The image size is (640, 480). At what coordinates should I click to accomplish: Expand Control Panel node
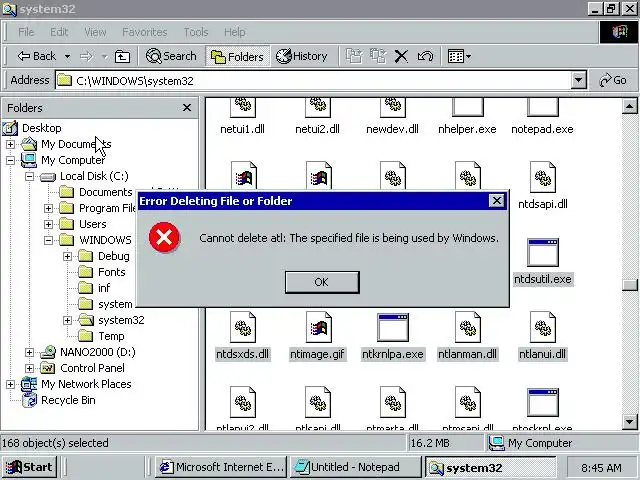[29, 368]
